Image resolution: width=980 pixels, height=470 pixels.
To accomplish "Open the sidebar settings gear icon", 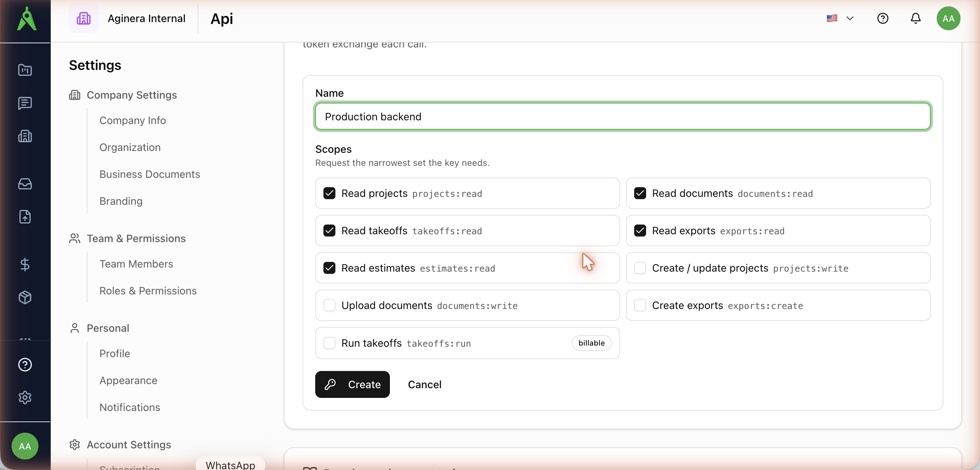I will [25, 397].
